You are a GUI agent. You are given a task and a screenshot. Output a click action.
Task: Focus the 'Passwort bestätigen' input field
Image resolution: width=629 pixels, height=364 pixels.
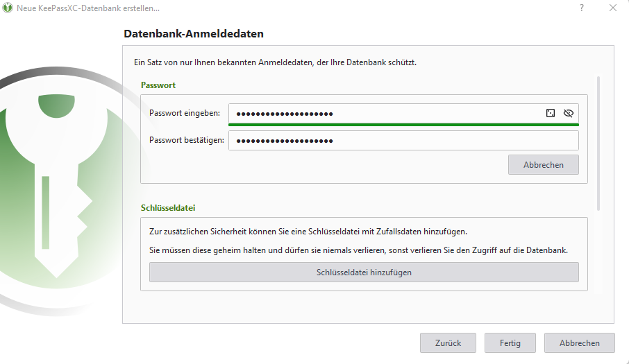(403, 141)
